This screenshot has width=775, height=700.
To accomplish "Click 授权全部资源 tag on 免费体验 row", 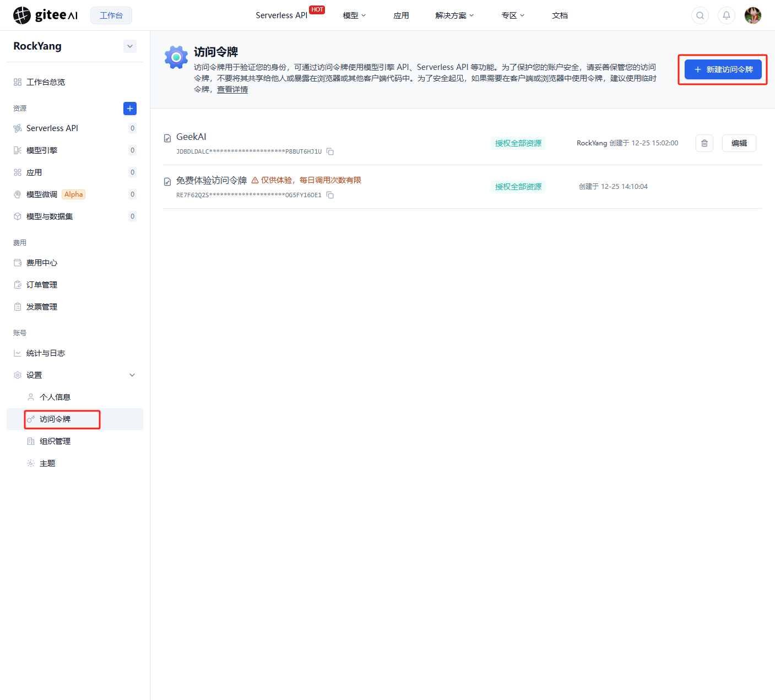I will (518, 187).
